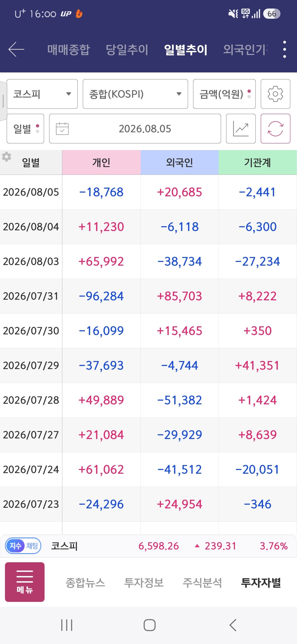Open settings gear next to 금액(억원)
The height and width of the screenshot is (644, 297).
[275, 94]
